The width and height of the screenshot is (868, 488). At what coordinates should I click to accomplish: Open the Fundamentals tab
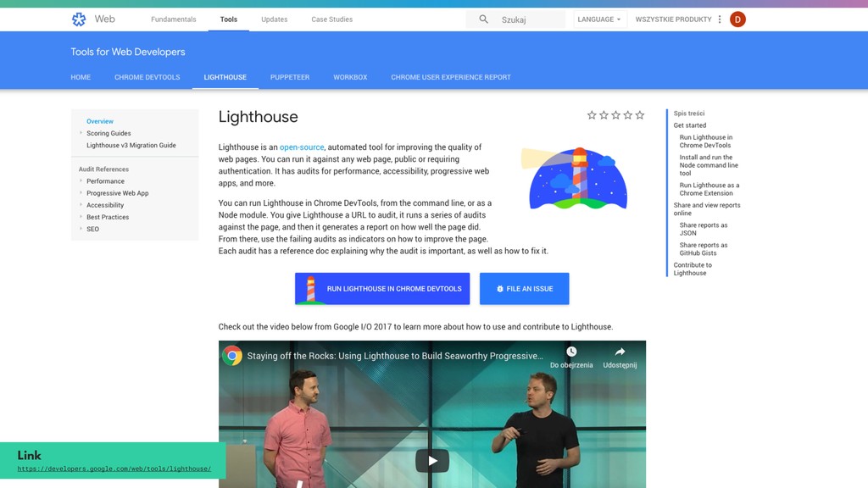173,19
